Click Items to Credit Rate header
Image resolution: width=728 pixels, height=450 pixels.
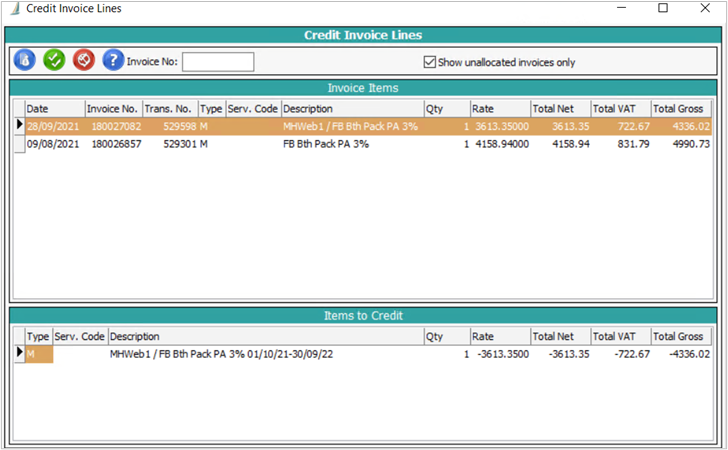coord(500,336)
